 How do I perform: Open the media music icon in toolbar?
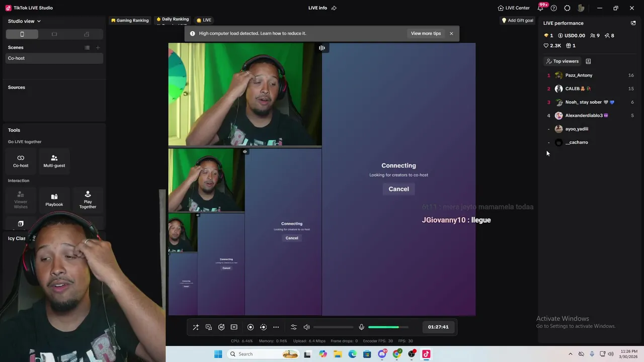coord(209,327)
